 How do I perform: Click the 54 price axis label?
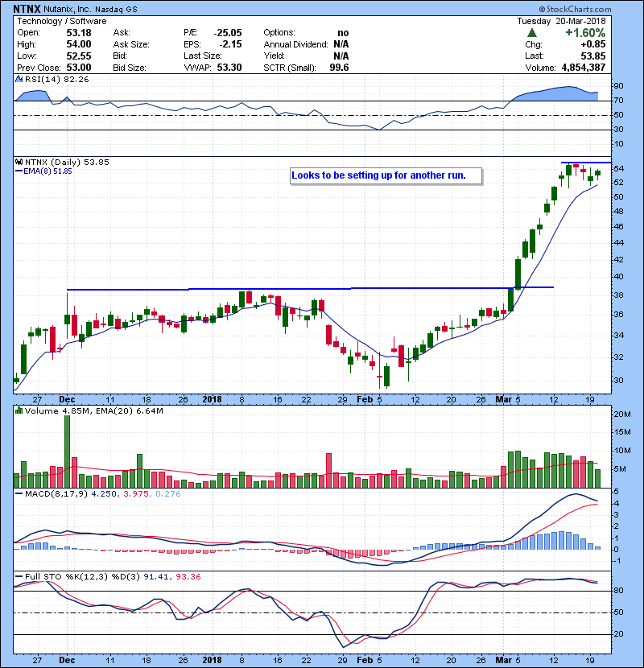point(618,169)
